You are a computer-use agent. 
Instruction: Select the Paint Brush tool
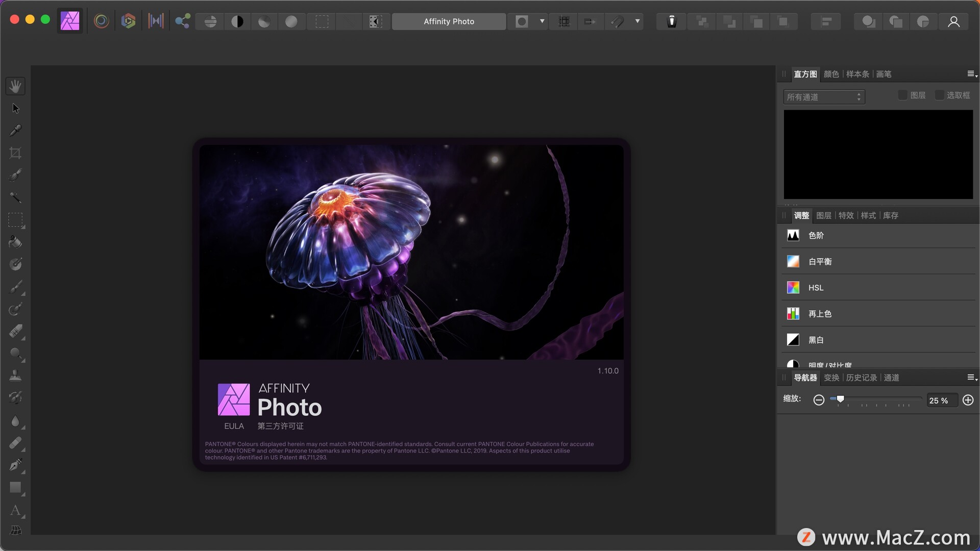click(x=15, y=287)
